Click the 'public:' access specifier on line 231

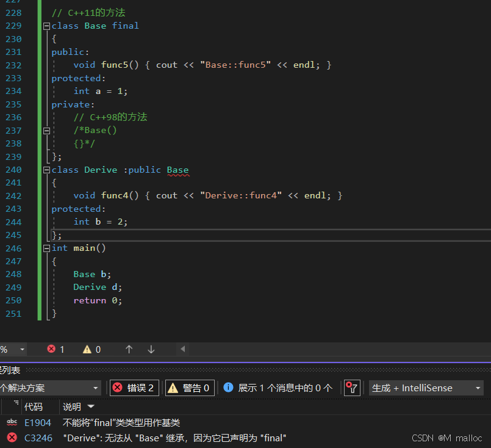(x=71, y=52)
